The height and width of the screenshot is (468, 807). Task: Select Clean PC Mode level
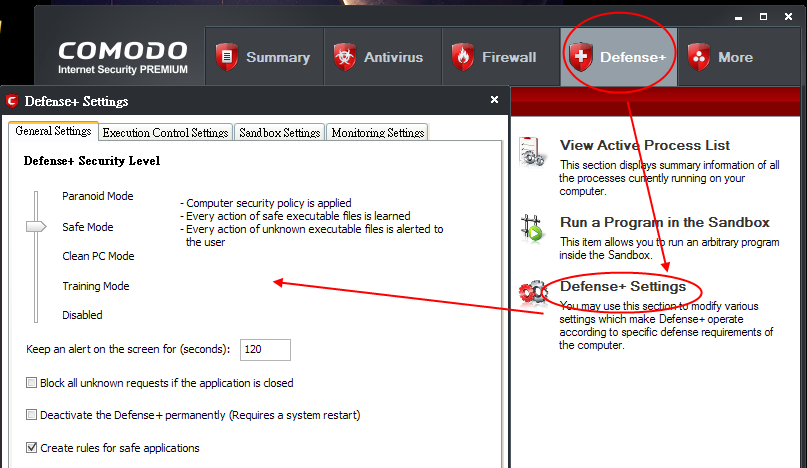[98, 256]
